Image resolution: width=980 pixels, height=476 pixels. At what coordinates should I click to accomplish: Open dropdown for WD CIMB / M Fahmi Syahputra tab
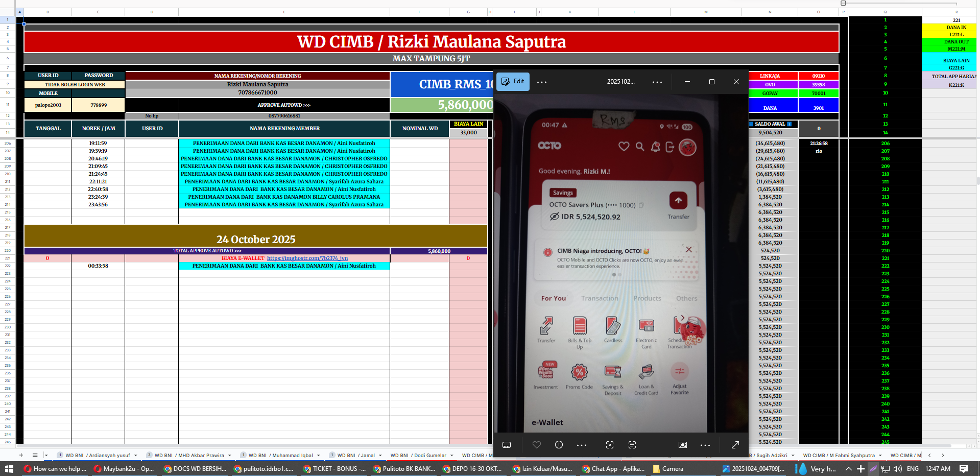pos(880,456)
